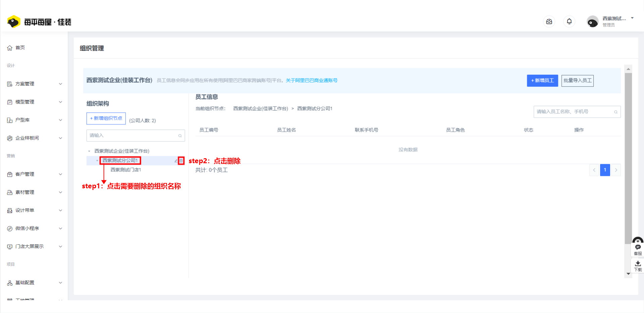Click the 方案管理 sidebar icon
The height and width of the screenshot is (313, 644).
pyautogui.click(x=10, y=84)
